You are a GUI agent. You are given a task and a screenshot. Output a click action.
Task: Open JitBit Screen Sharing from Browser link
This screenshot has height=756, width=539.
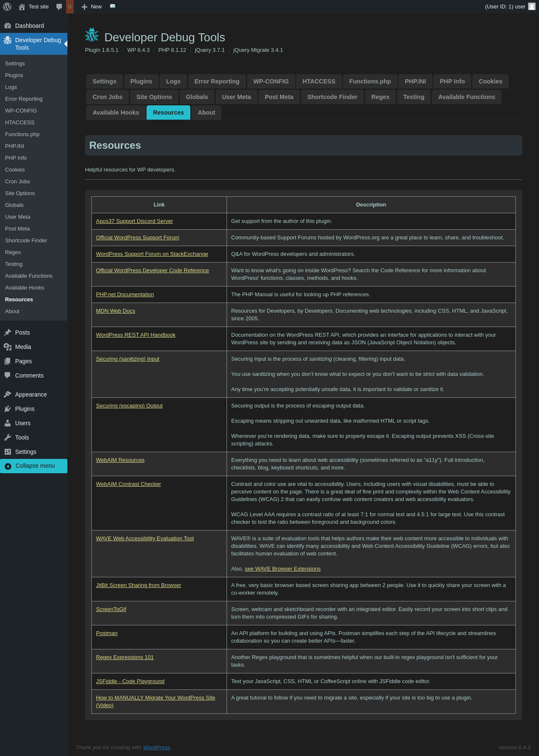[139, 585]
